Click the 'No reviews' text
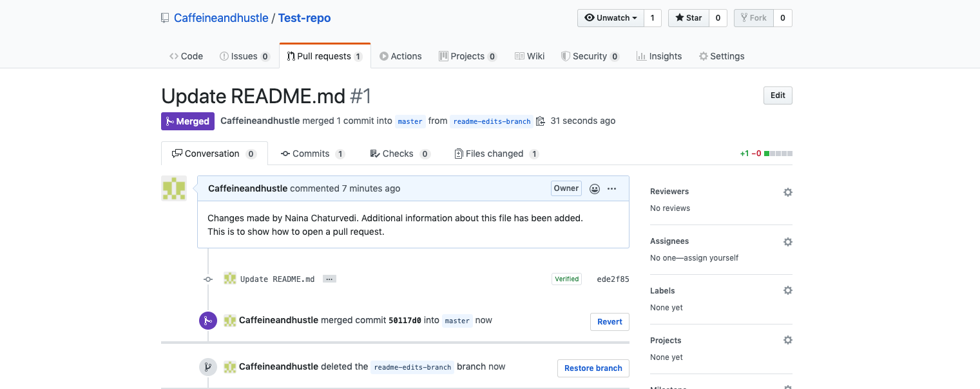This screenshot has width=980, height=389. pos(670,208)
